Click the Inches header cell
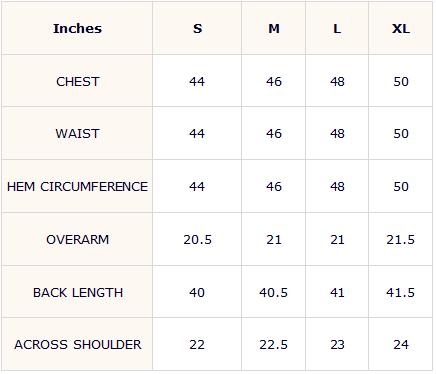The height and width of the screenshot is (374, 436). 77,29
